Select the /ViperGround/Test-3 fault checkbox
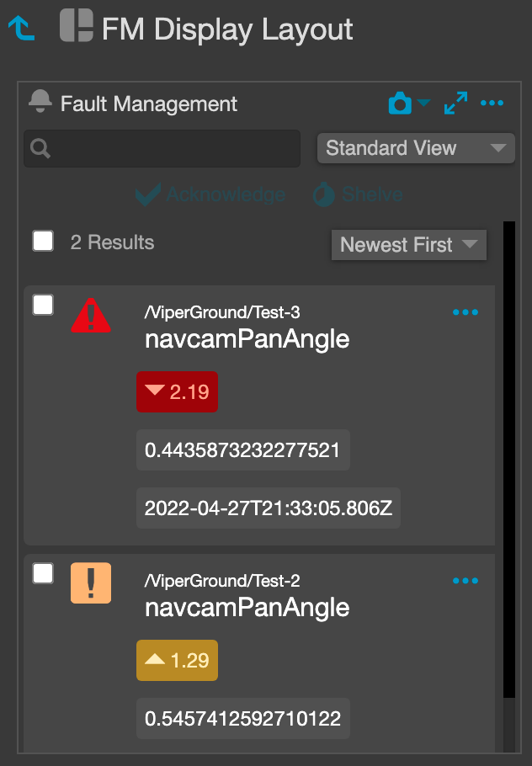Screen dimensions: 532x766 tap(42, 305)
